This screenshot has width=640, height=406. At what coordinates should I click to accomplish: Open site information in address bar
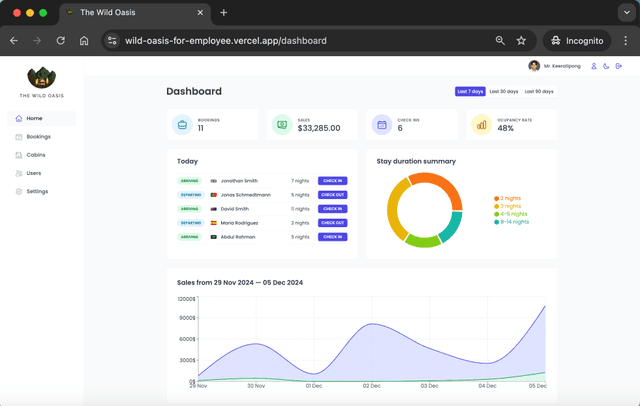[112, 41]
